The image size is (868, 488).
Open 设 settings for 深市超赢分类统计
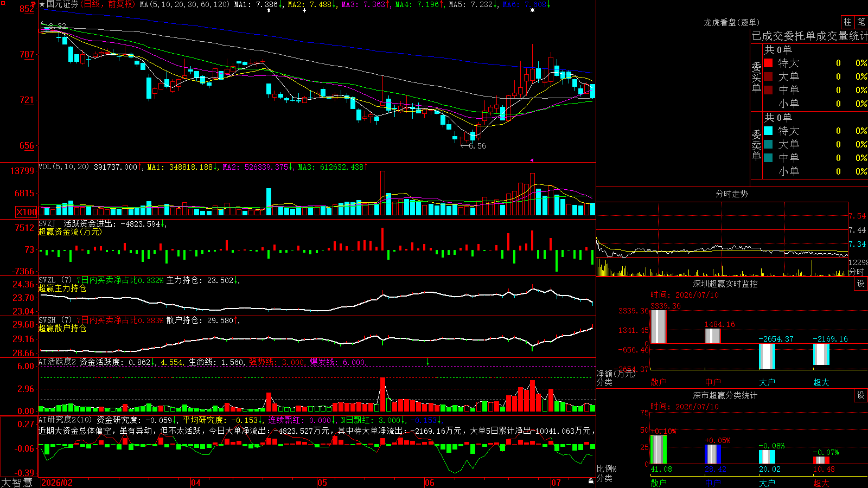pos(861,395)
